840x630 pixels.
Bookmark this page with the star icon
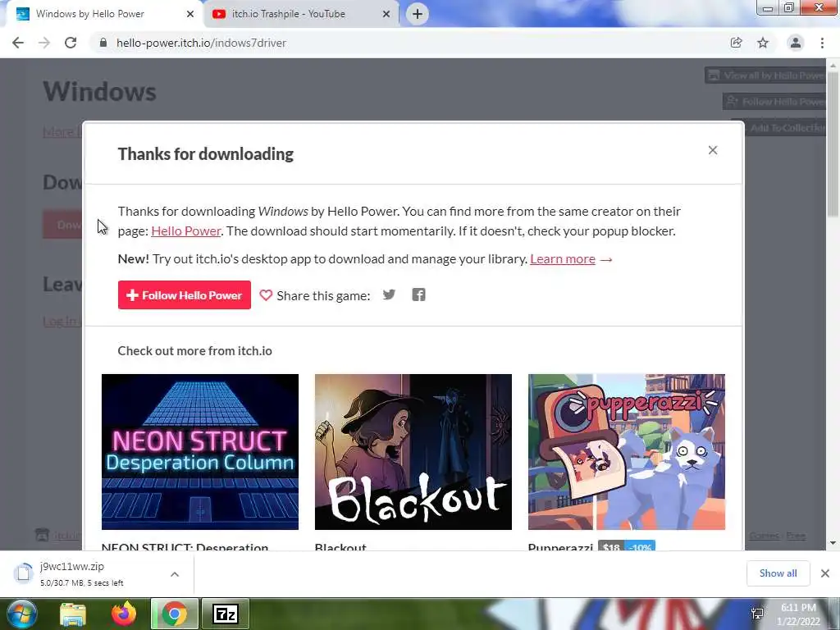coord(763,43)
